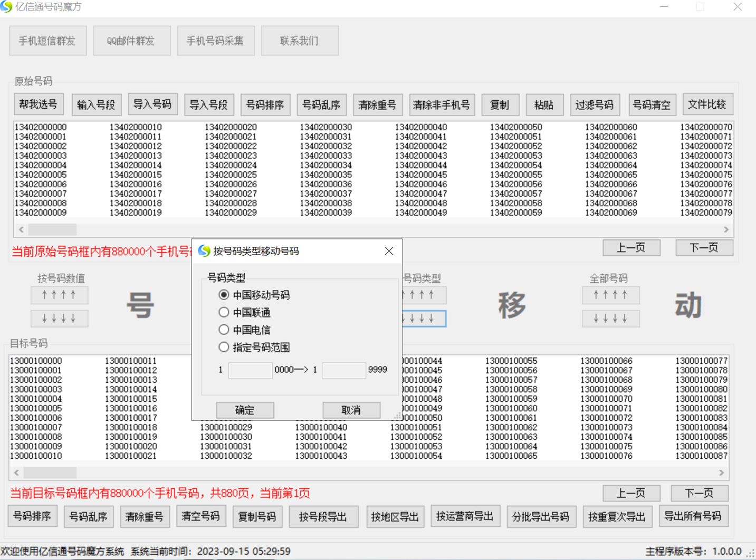Select target number 13000100000

click(x=36, y=361)
